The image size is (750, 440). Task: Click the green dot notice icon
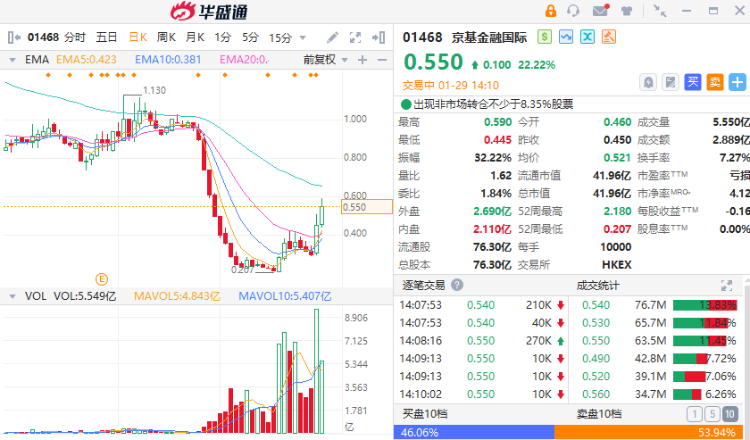406,104
